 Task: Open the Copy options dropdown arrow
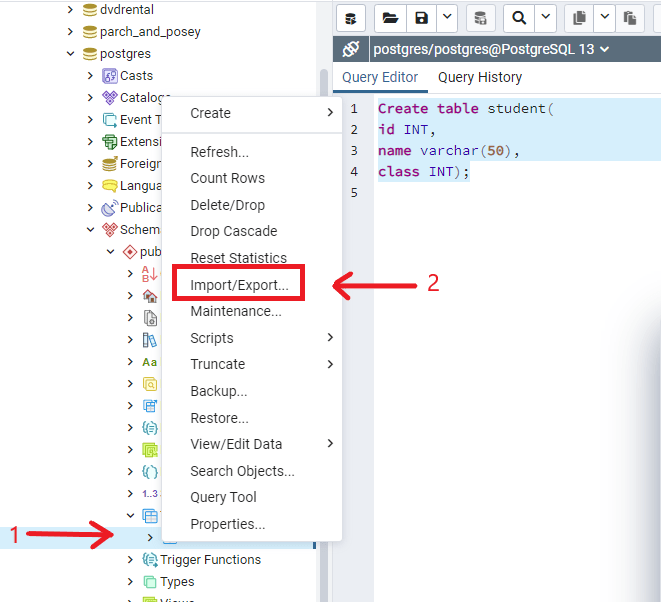(605, 17)
